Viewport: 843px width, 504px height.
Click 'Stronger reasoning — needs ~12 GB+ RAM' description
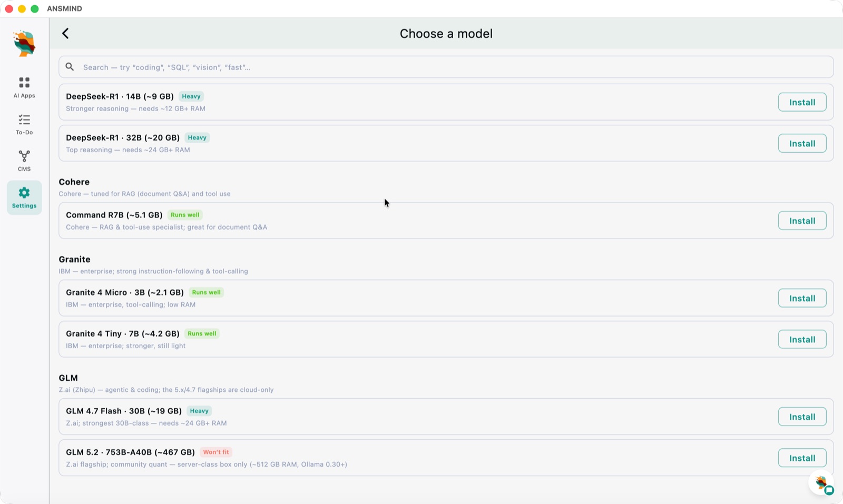click(135, 108)
